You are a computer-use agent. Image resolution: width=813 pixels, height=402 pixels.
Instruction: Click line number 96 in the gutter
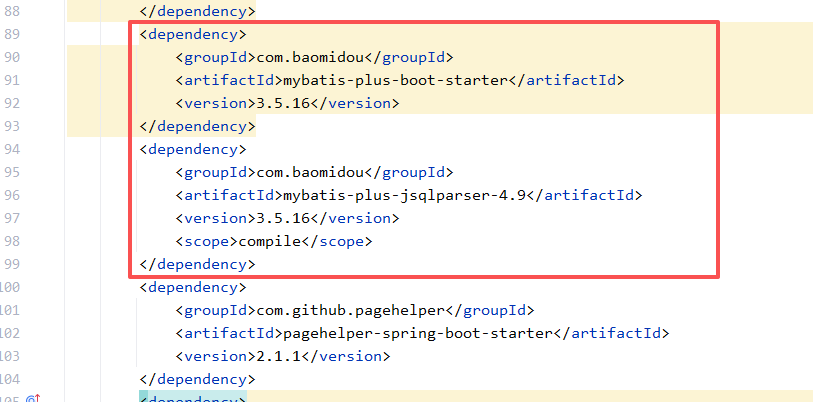tap(11, 196)
